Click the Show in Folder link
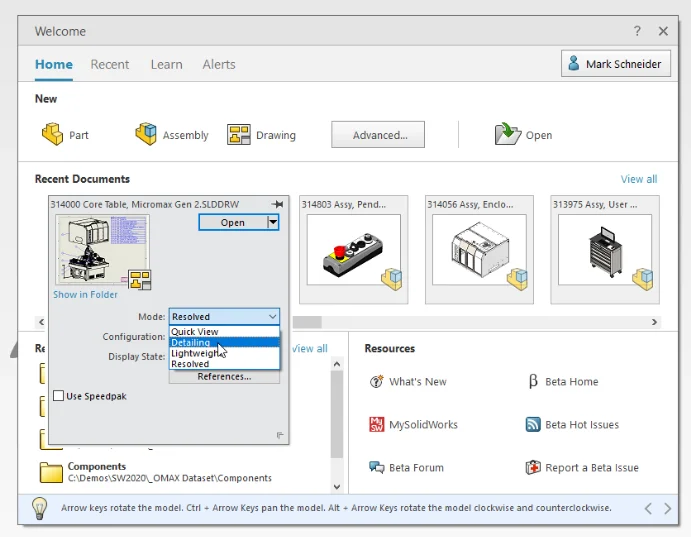 85,294
